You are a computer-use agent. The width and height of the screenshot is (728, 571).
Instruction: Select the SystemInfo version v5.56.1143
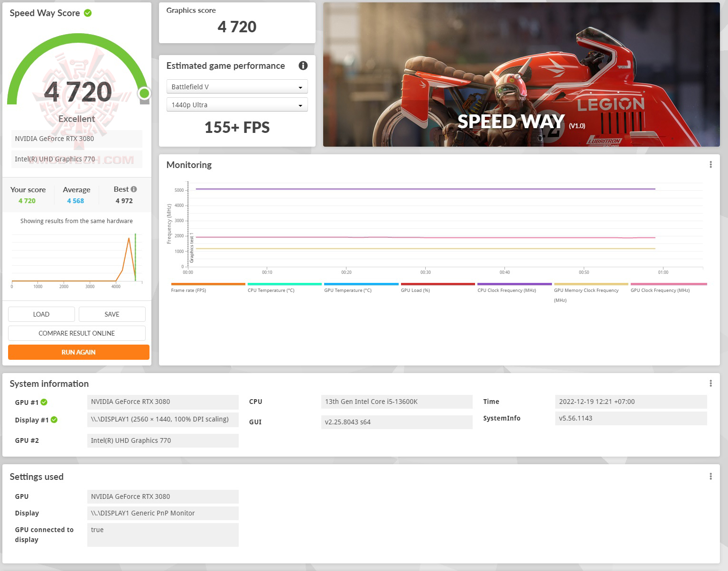pos(631,418)
